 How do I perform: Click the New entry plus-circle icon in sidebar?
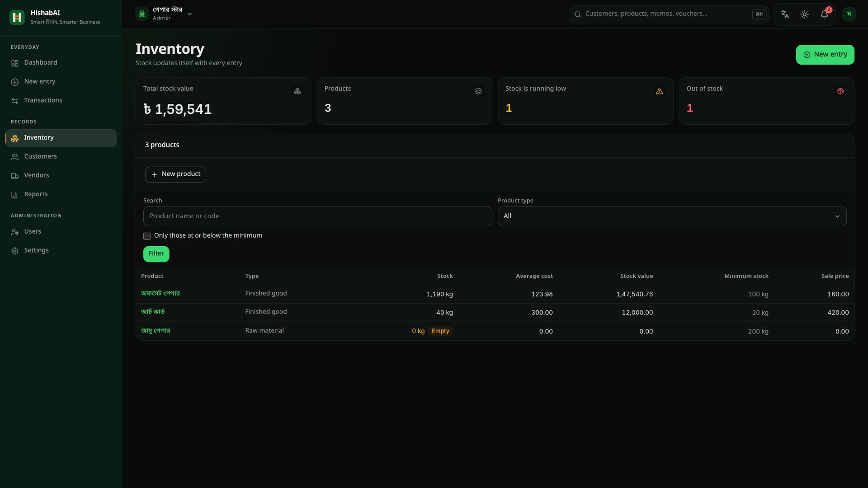click(15, 82)
